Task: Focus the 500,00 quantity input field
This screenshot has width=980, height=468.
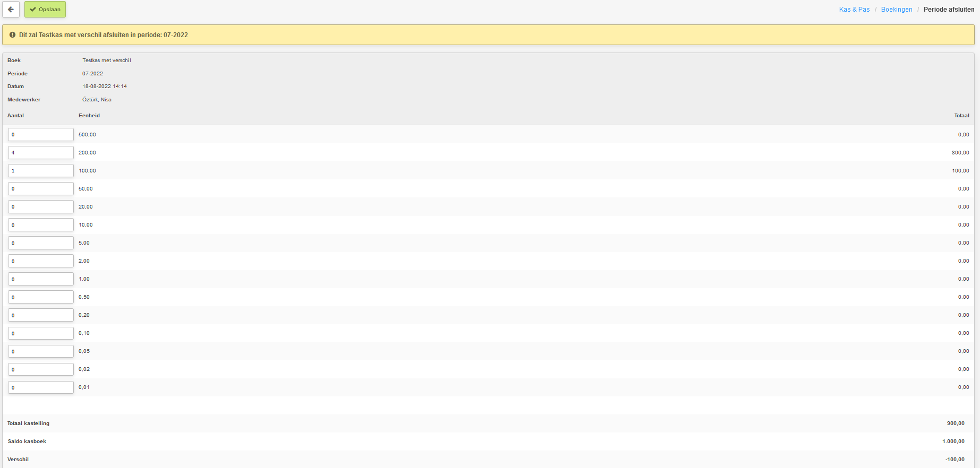Action: (41, 135)
